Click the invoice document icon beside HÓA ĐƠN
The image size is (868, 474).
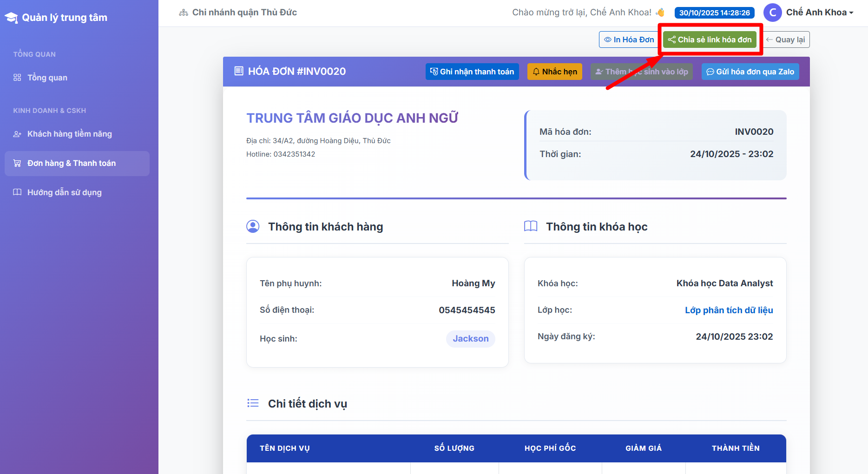[x=239, y=71]
